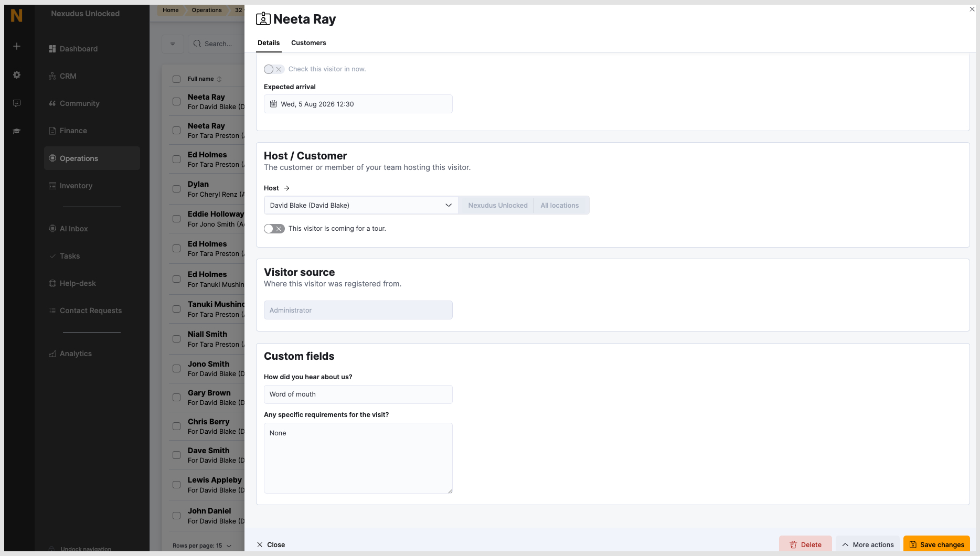Check the Niall Smith row checkbox
This screenshot has width=980, height=556.
(x=176, y=339)
